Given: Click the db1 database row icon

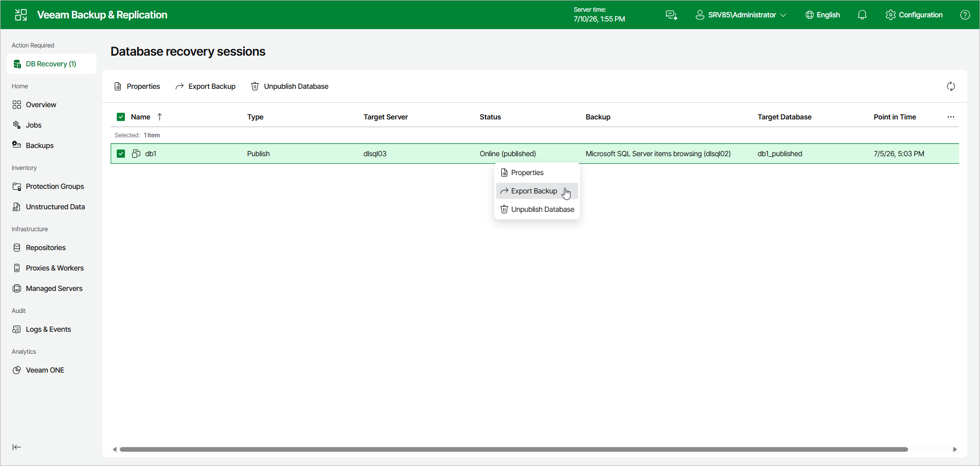Looking at the screenshot, I should [x=136, y=154].
